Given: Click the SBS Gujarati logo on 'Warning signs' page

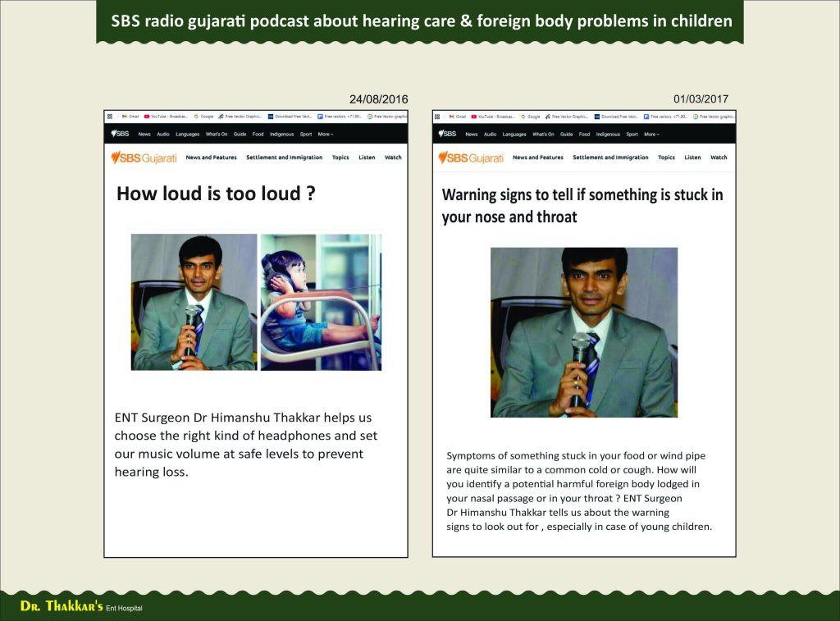Looking at the screenshot, I should (x=472, y=158).
